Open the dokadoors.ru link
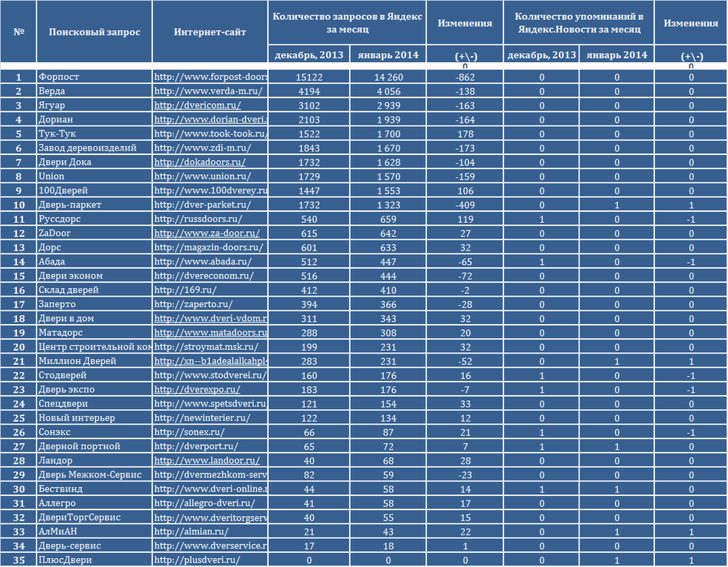The height and width of the screenshot is (567, 728). tap(199, 162)
